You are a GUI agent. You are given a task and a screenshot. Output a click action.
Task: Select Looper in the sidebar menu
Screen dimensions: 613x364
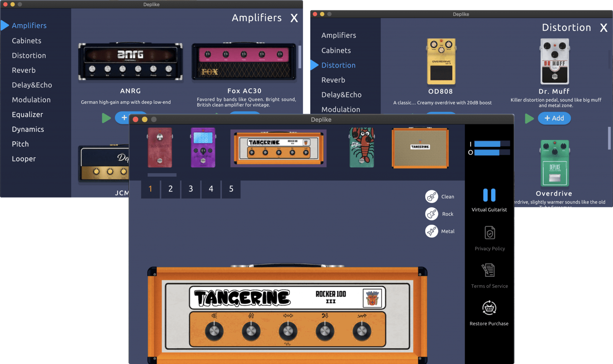click(x=24, y=159)
